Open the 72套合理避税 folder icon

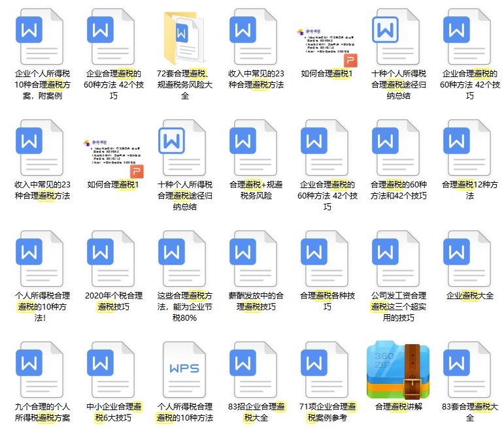[x=184, y=38]
